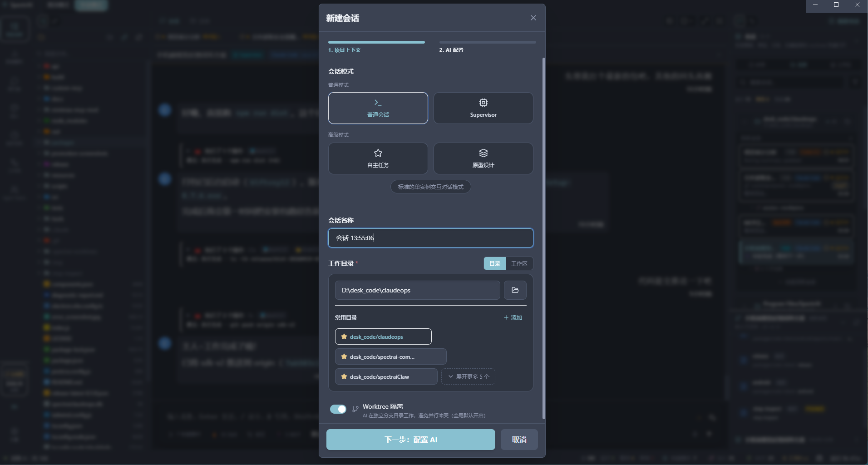Select the 普通会话 terminal mode card
The width and height of the screenshot is (868, 465).
378,108
